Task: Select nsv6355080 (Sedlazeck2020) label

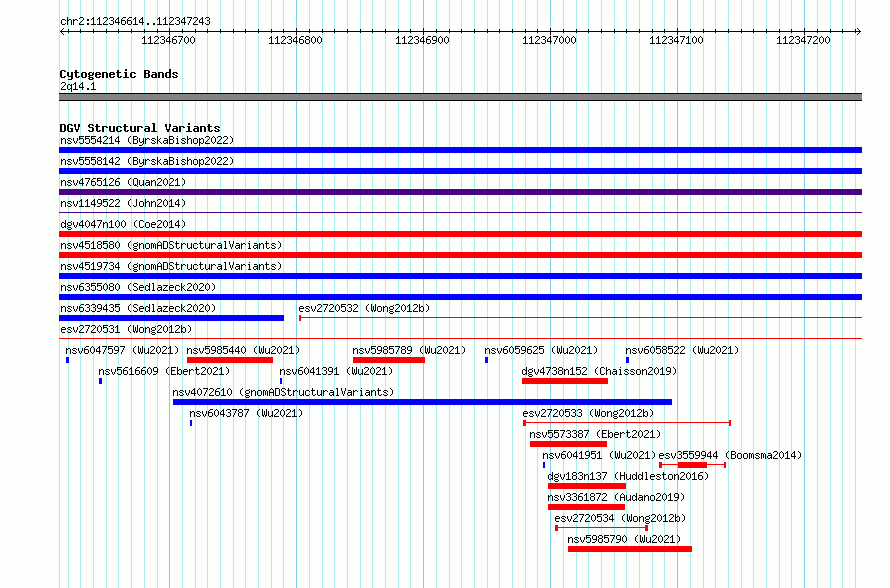Action: click(138, 287)
